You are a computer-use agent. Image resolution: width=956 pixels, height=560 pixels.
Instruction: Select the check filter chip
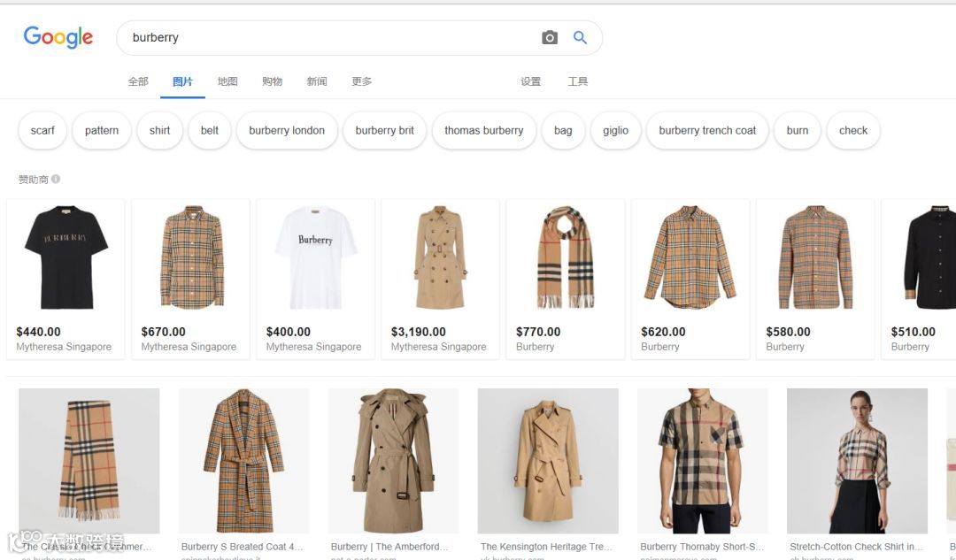(853, 130)
